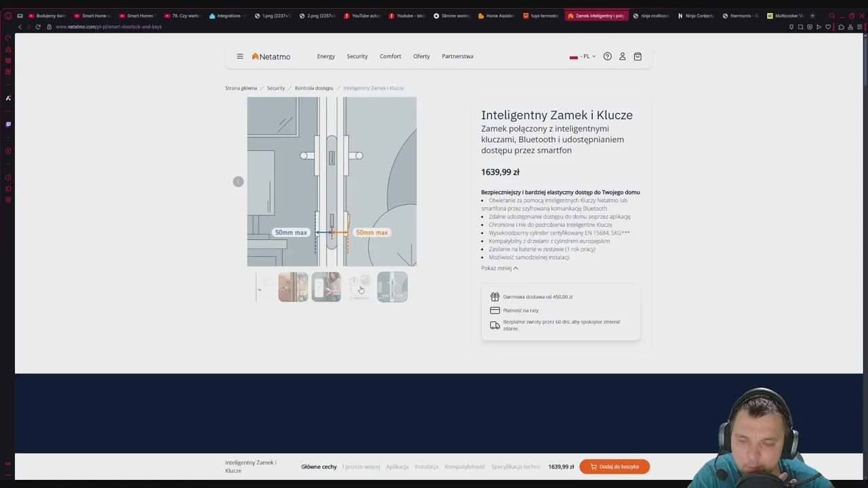Open the white app icon in sidebar

pos(8,98)
